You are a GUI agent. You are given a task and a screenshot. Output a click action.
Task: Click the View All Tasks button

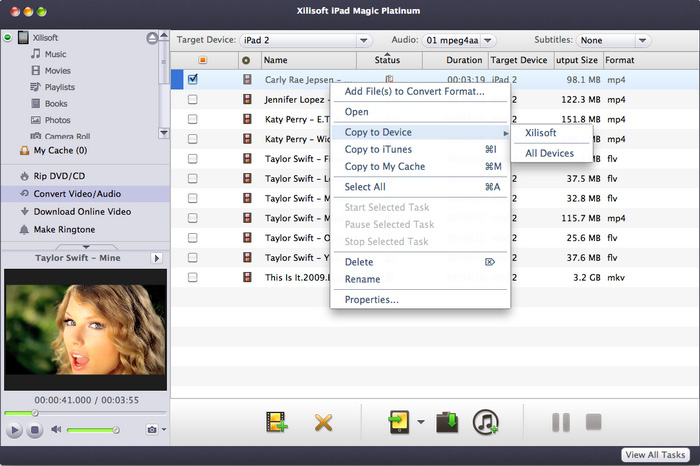[657, 455]
